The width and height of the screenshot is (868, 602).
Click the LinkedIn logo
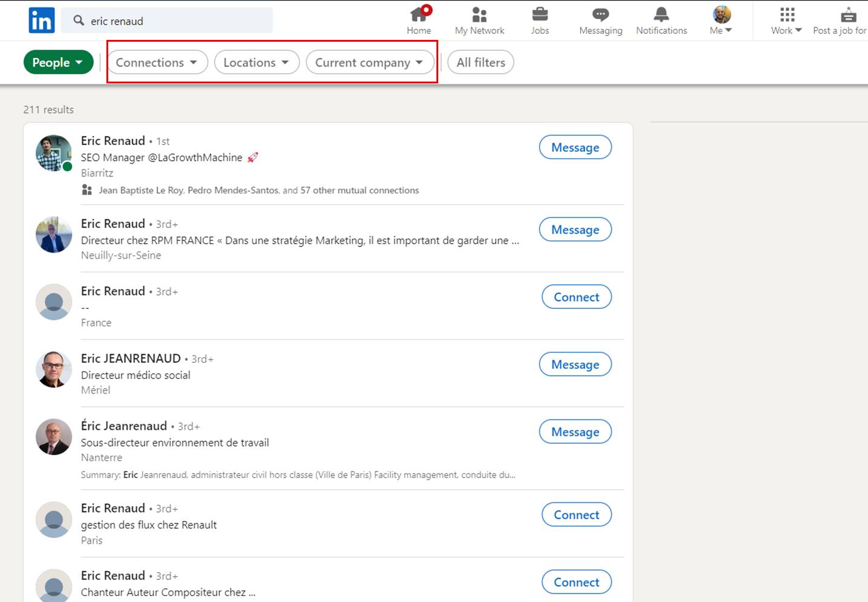[x=41, y=19]
